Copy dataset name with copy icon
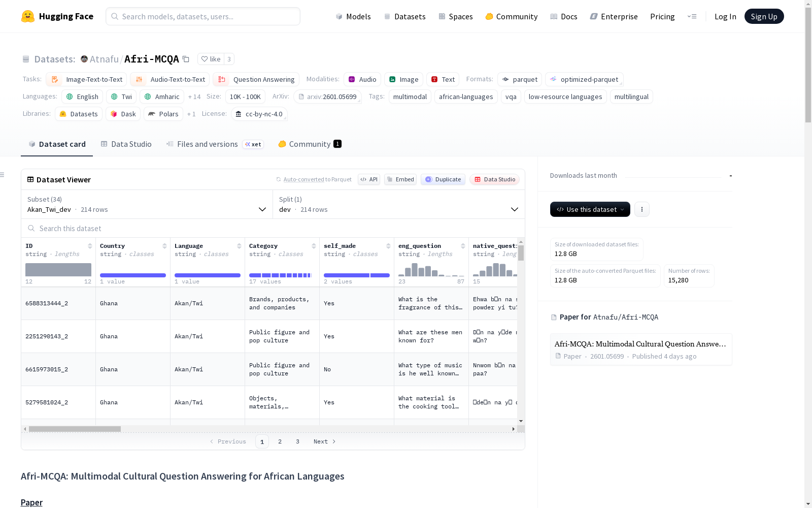The height and width of the screenshot is (508, 812). [186, 59]
